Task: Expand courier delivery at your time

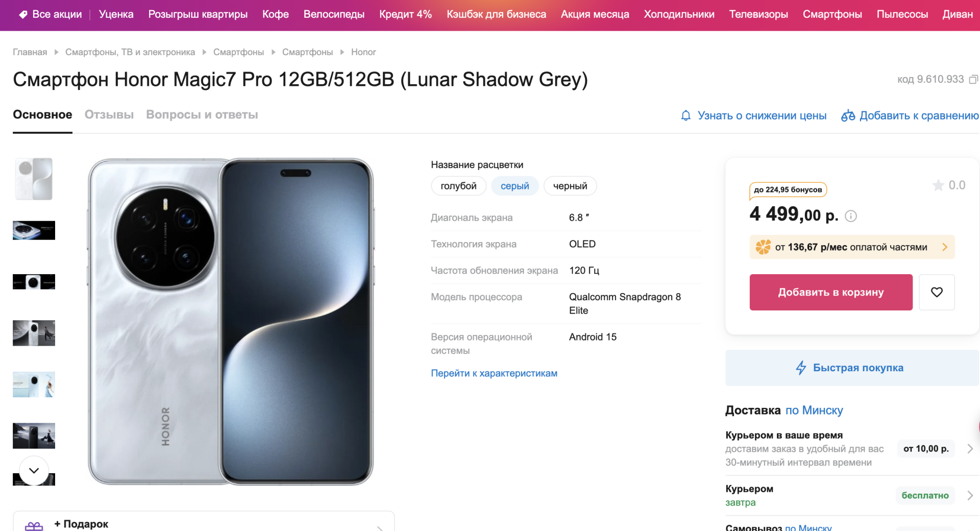Action: (x=970, y=449)
